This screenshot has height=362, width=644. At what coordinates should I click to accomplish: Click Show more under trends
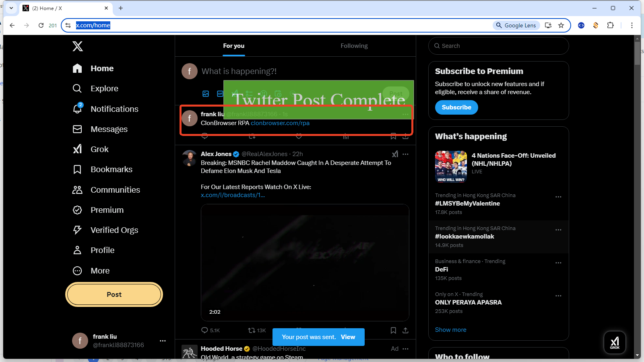pyautogui.click(x=451, y=330)
